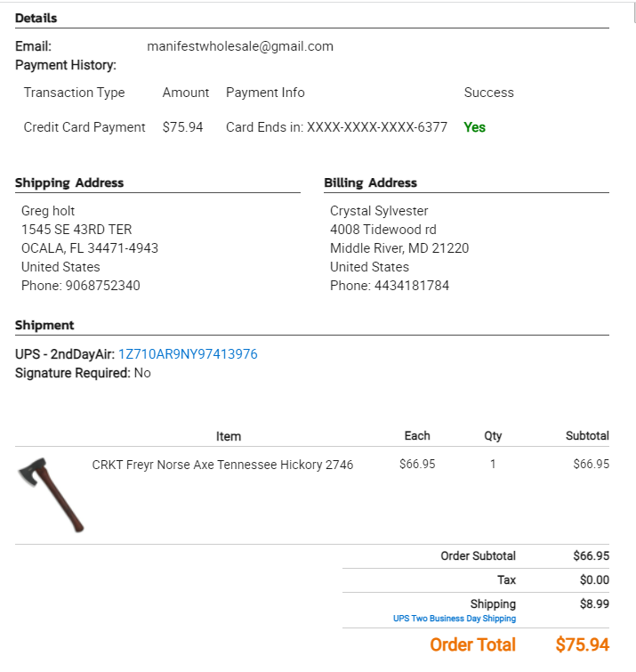Click the axe product thumbnail image
Image resolution: width=636 pixels, height=672 pixels.
pos(51,495)
